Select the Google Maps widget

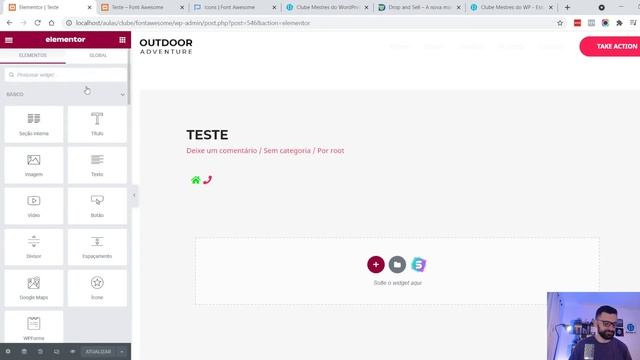pyautogui.click(x=34, y=288)
